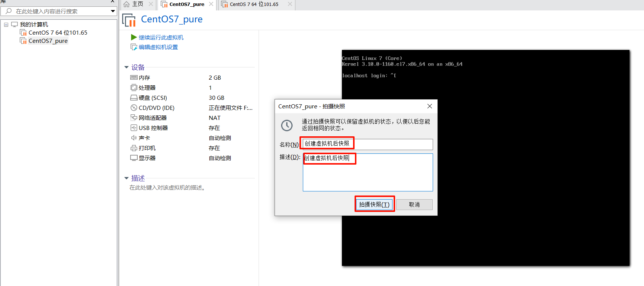
Task: Click the My Computer monitor icon in library
Action: [x=15, y=24]
